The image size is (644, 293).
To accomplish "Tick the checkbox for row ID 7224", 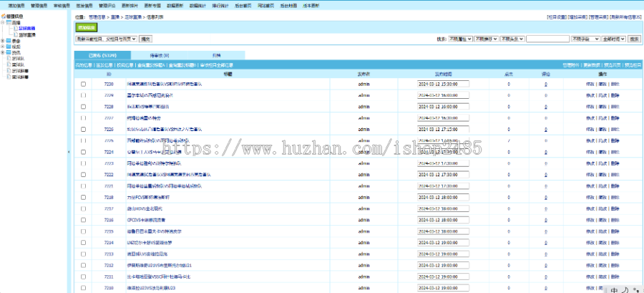I will click(84, 152).
